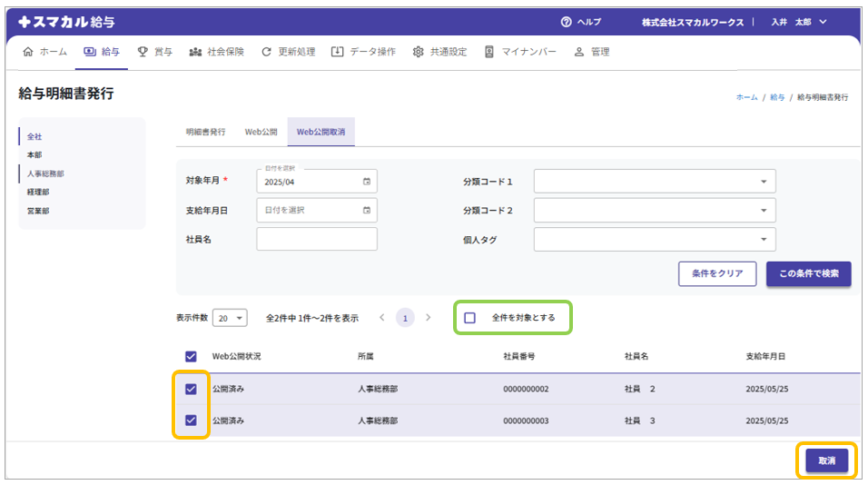The width and height of the screenshot is (868, 485).
Task: Uncheck the row for employee 0000000002
Action: tap(191, 389)
